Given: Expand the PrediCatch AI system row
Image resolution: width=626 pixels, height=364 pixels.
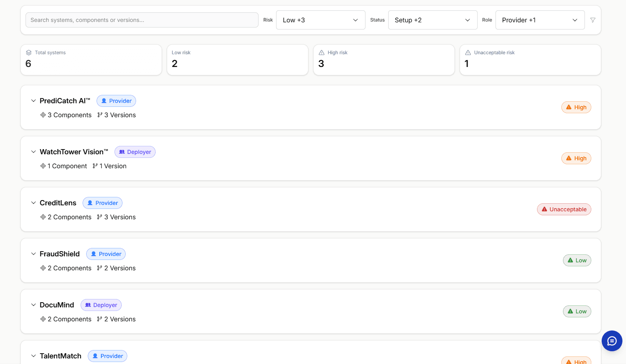Looking at the screenshot, I should pyautogui.click(x=34, y=101).
